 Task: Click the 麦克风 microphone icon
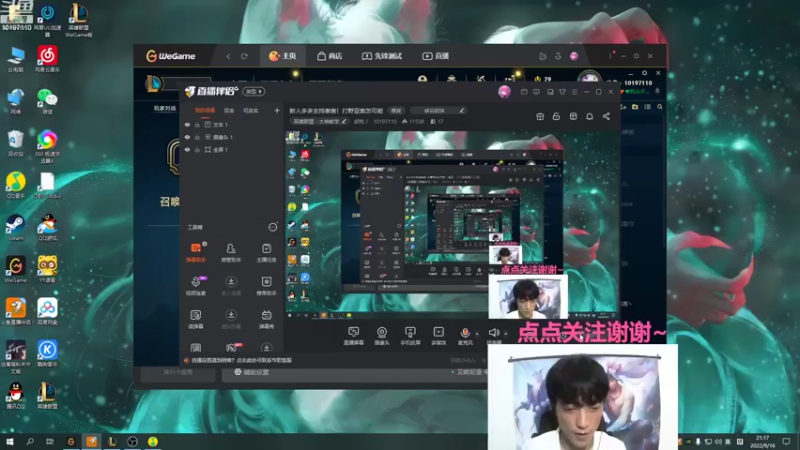coord(465,333)
